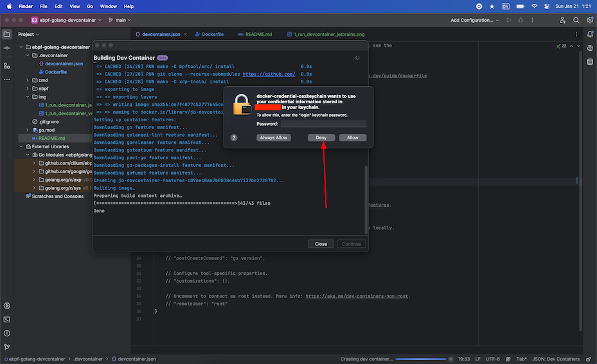Switch to the 1_run_devcontainer_jetbrains.png tab
597x364 pixels.
click(326, 34)
